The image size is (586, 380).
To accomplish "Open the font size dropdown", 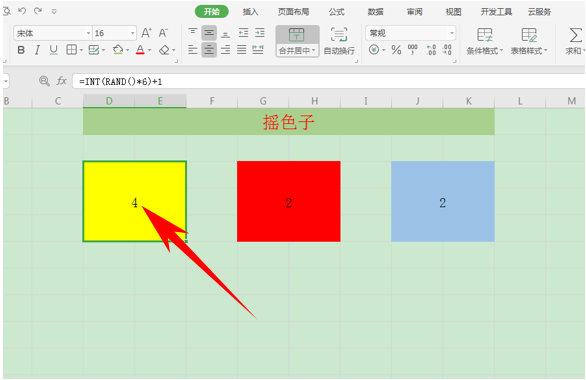I will 133,33.
